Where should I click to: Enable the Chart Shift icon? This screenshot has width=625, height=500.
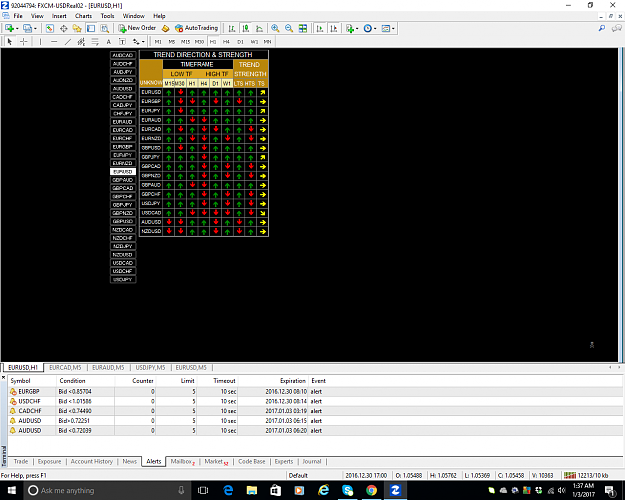(x=334, y=28)
